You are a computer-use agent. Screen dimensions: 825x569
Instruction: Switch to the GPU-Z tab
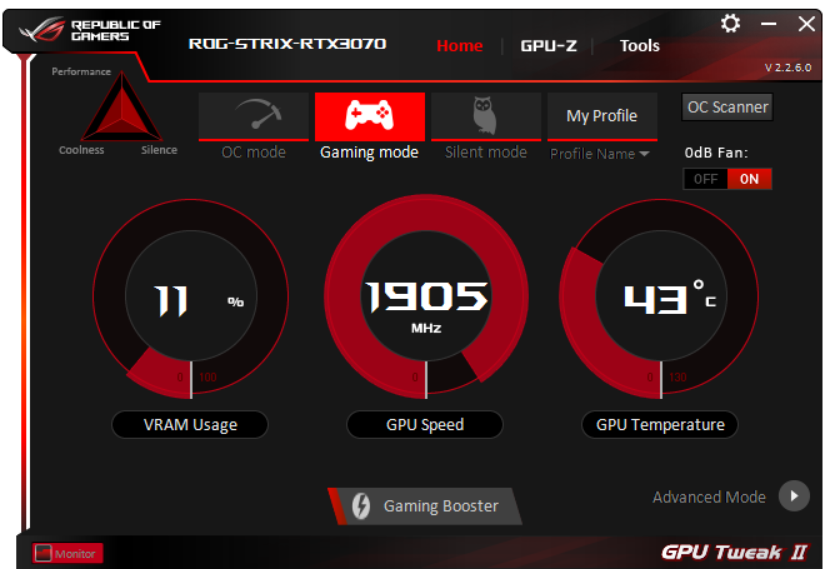[x=548, y=46]
